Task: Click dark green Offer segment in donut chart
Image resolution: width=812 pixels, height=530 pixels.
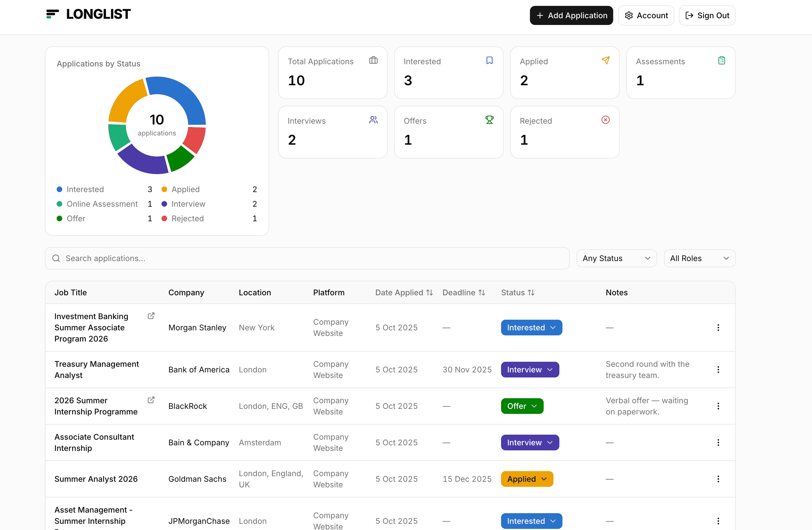Action: (x=180, y=159)
